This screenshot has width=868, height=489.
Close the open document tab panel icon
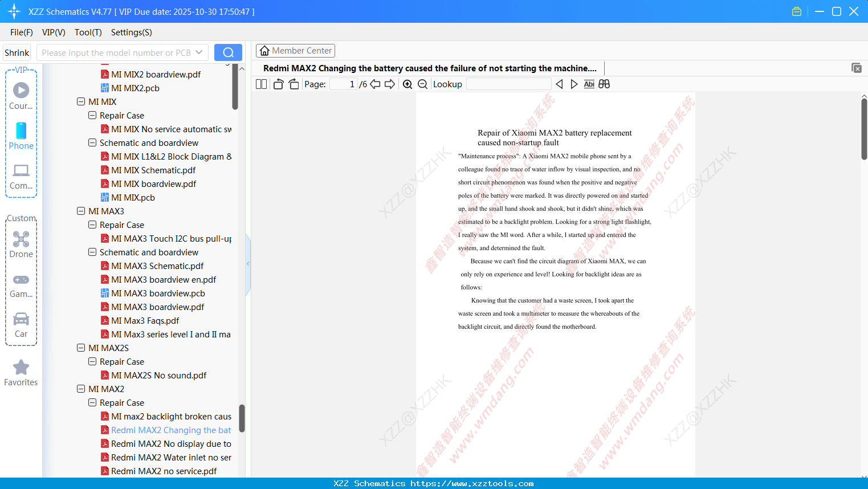857,68
